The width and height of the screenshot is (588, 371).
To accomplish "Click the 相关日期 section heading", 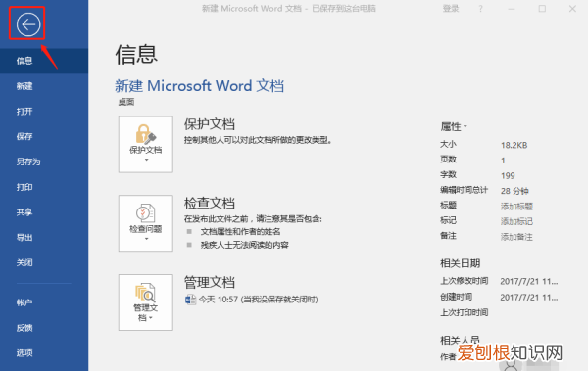I will 461,263.
